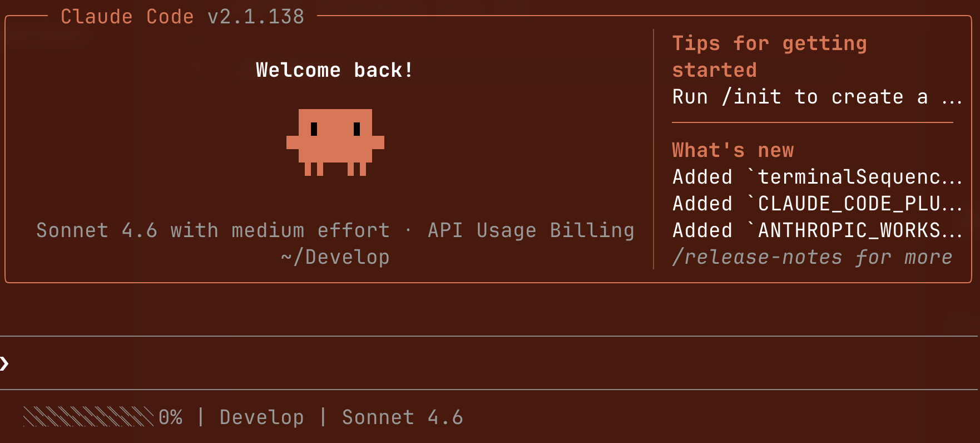This screenshot has width=980, height=443.
Task: Click the CLAUDE_CODE_PLU... release note entry
Action: (818, 204)
